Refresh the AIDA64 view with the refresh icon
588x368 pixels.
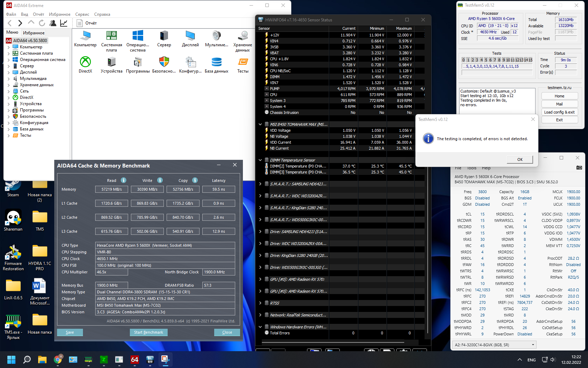pos(42,23)
